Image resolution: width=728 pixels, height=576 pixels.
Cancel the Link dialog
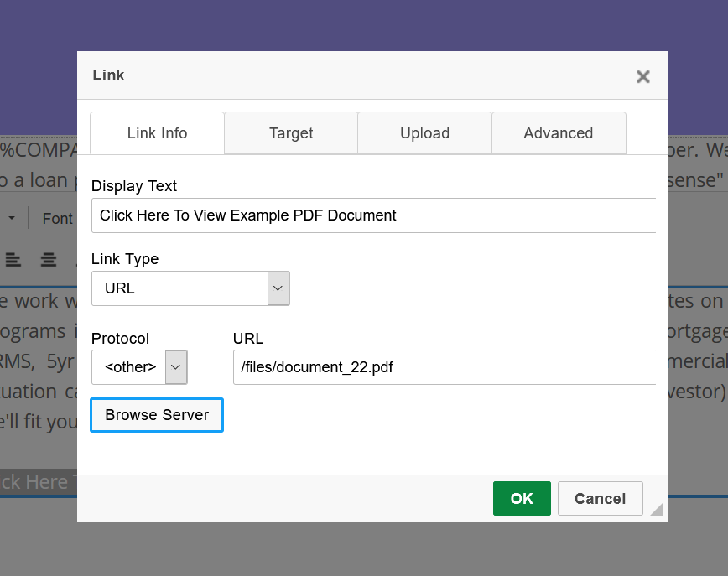coord(600,499)
